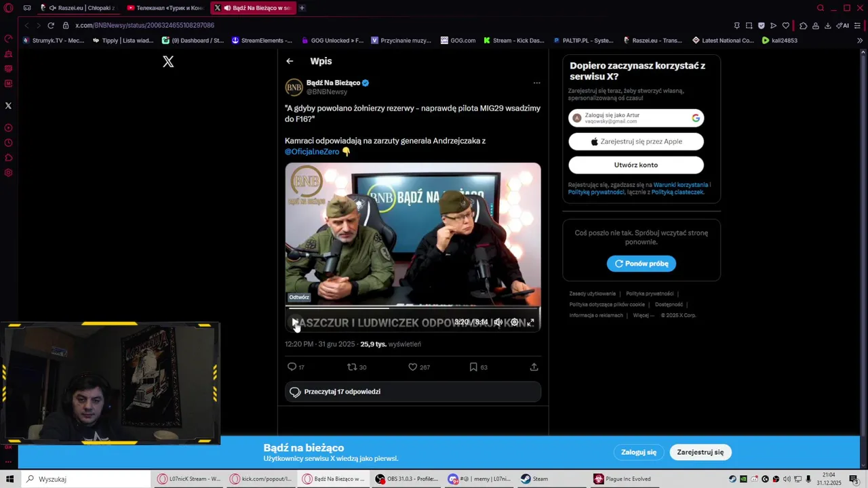Expand the bookmarks overflow chevron
868x488 pixels.
[860, 41]
